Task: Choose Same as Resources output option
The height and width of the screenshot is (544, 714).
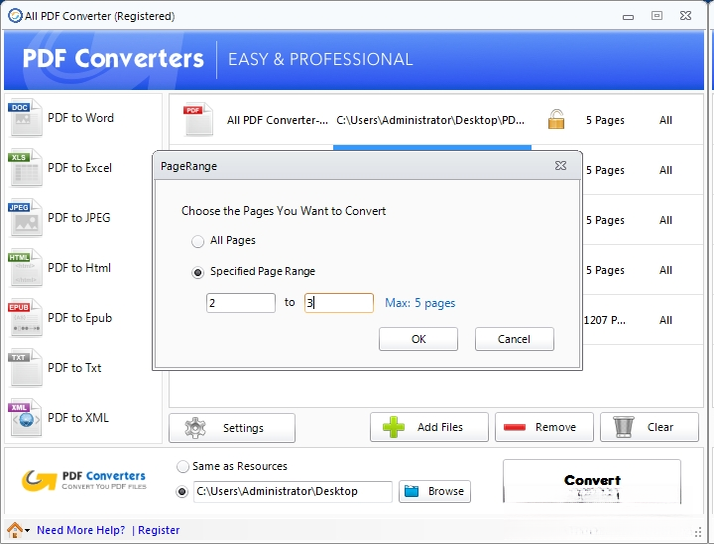Action: 183,466
